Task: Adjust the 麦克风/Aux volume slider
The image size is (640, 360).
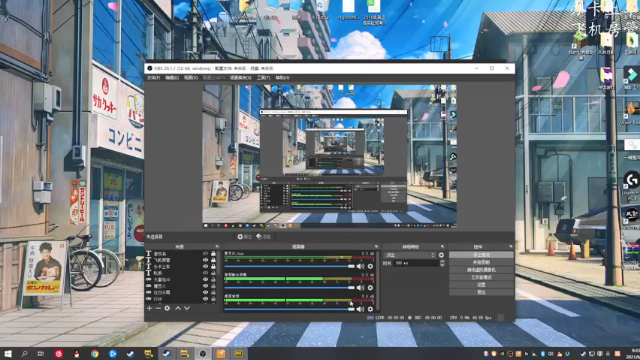Action: click(x=289, y=266)
